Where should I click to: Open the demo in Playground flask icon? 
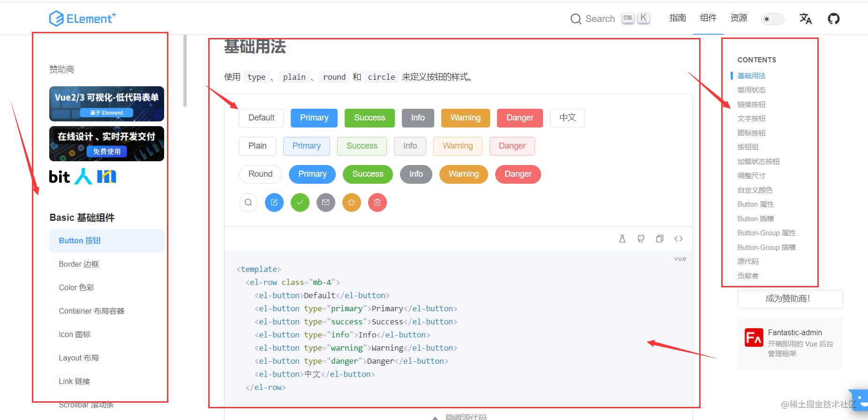[622, 239]
